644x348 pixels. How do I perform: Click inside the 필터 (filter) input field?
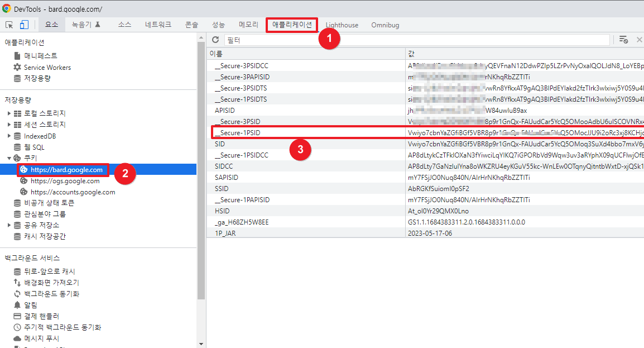point(279,40)
